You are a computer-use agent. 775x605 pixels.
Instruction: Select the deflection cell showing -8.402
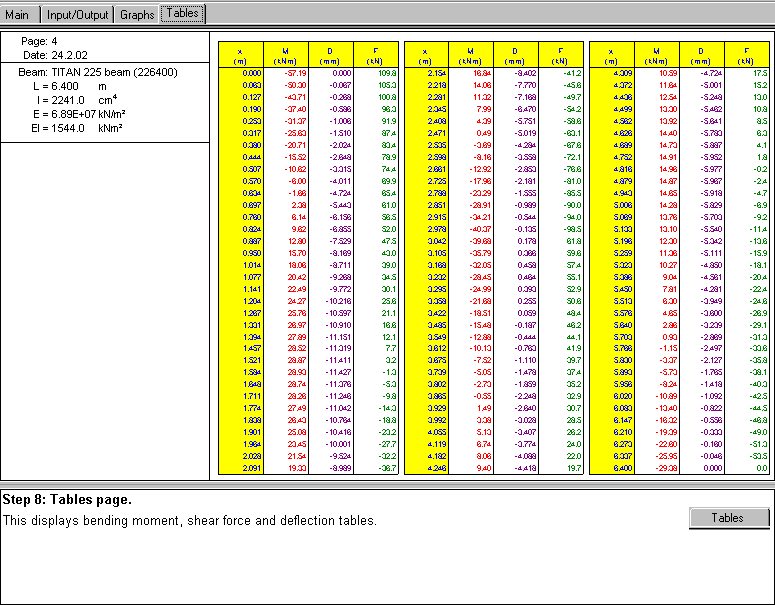click(523, 74)
